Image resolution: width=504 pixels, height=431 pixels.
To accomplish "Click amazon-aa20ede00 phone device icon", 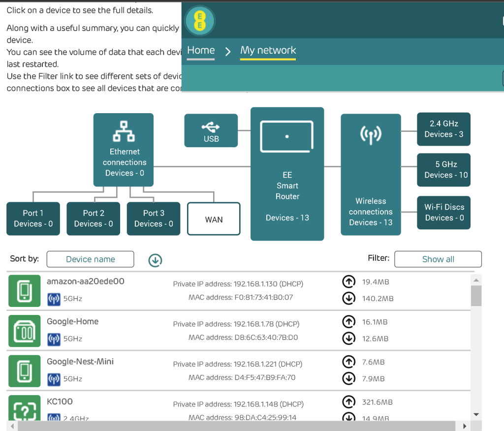I will [25, 291].
